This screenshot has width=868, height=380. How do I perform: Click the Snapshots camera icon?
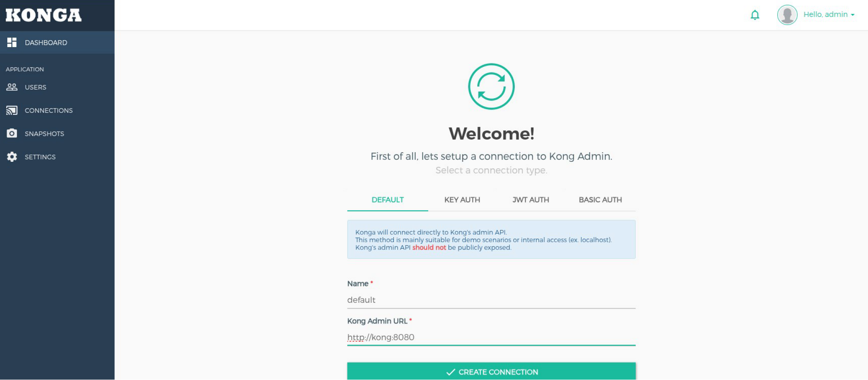(12, 134)
